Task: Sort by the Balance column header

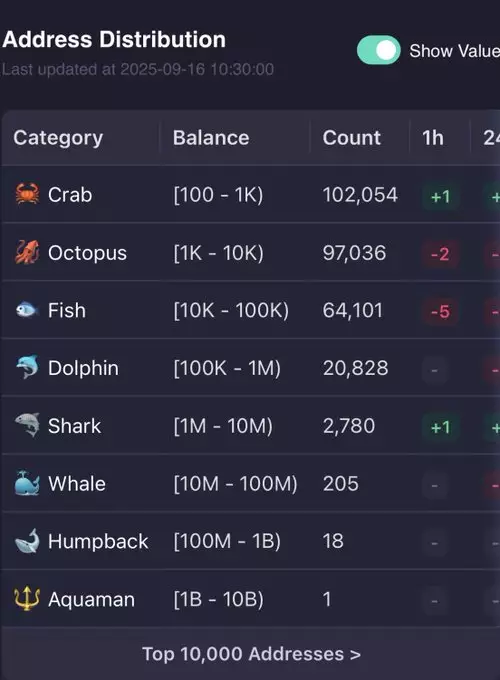Action: [x=211, y=138]
